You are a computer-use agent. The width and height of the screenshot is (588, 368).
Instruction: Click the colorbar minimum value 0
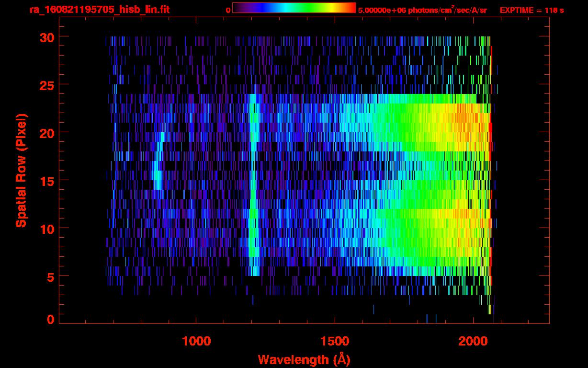pos(228,10)
